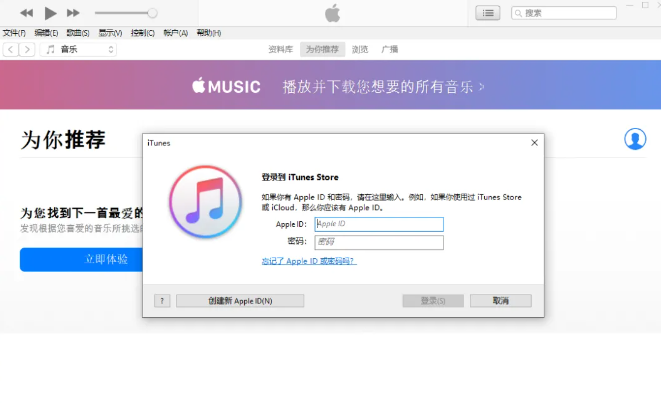Screen dimensions: 661x403
Task: Click the 登录(S) sign-in button
Action: [x=433, y=301]
